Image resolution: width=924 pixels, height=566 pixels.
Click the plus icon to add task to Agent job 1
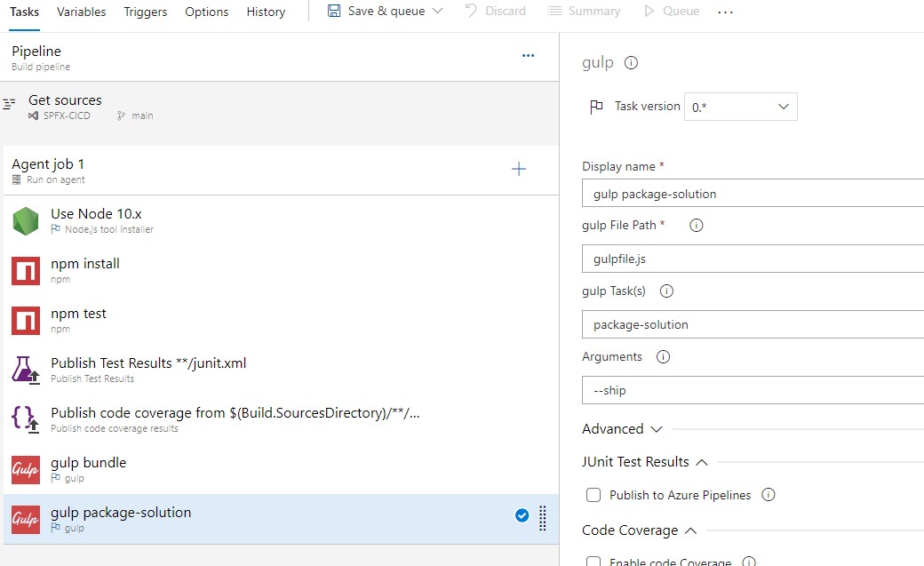(x=519, y=170)
